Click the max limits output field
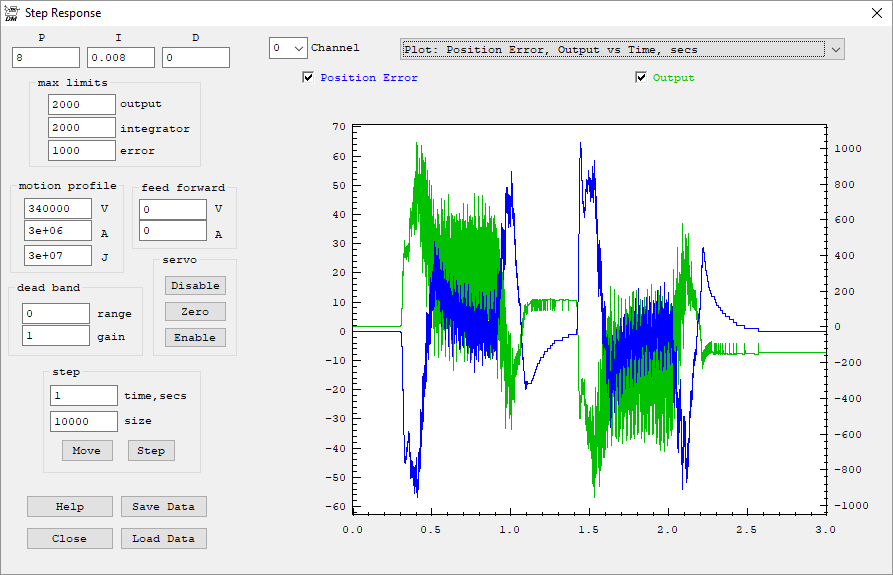This screenshot has width=893, height=575. (82, 104)
